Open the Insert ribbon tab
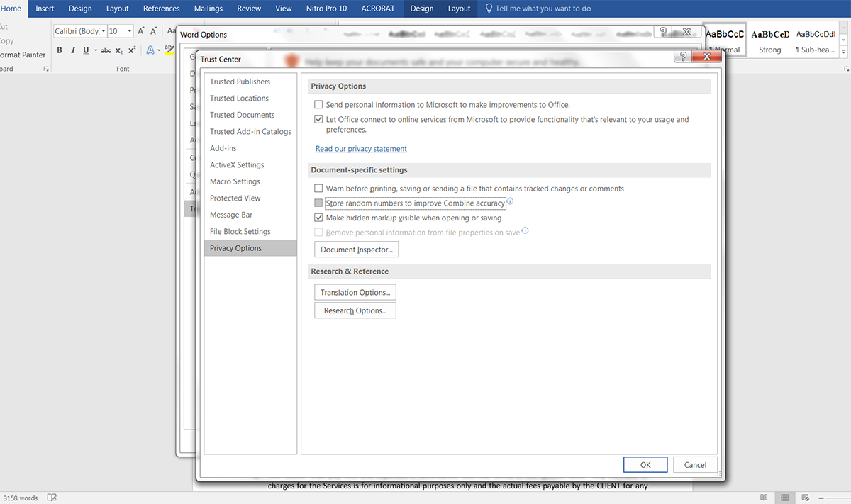Viewport: 851px width, 504px height. pos(45,9)
